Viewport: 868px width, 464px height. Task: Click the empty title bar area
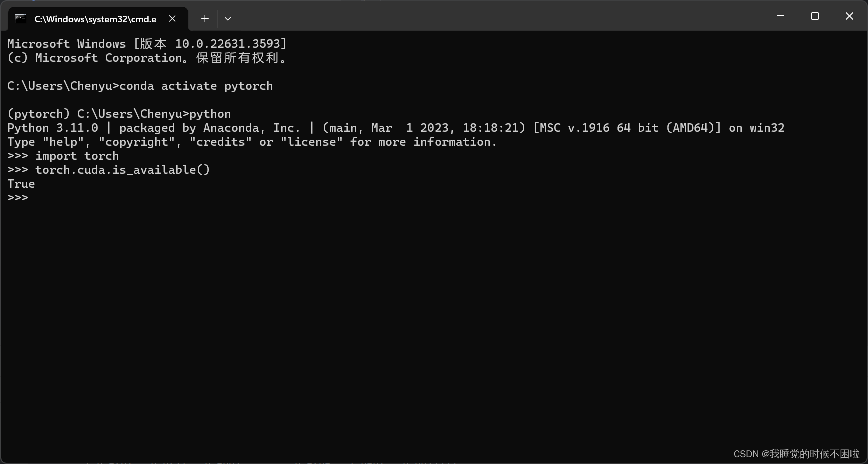pos(501,16)
